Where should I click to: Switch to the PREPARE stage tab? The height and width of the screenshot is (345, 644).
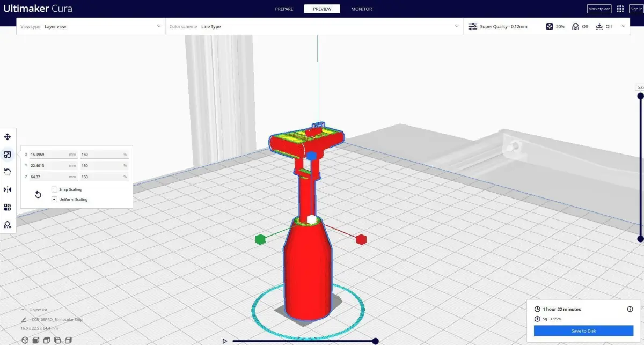[284, 9]
